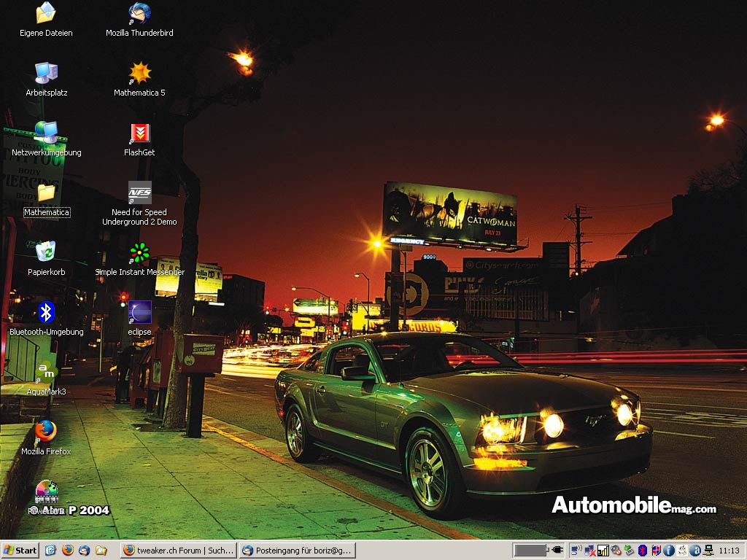
Task: Click the battery level indicator in taskbar
Action: tap(532, 551)
